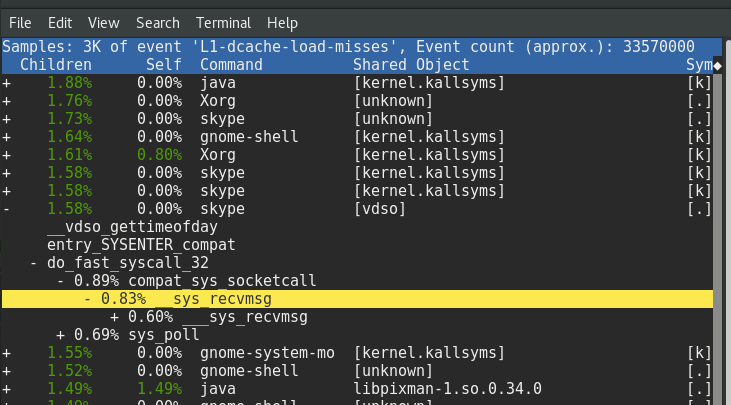Open the View menu

(103, 22)
